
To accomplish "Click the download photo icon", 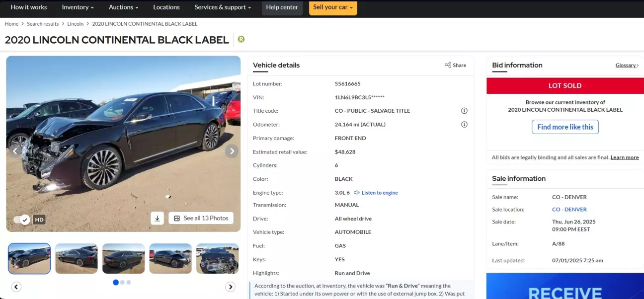I will [157, 218].
